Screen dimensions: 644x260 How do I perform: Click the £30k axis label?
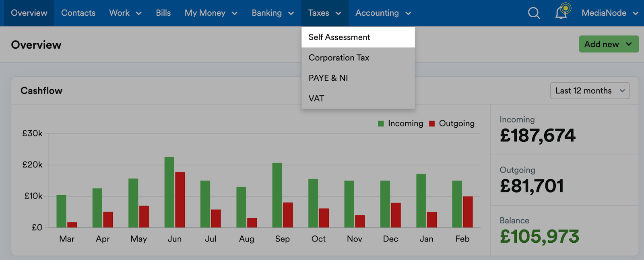(32, 133)
